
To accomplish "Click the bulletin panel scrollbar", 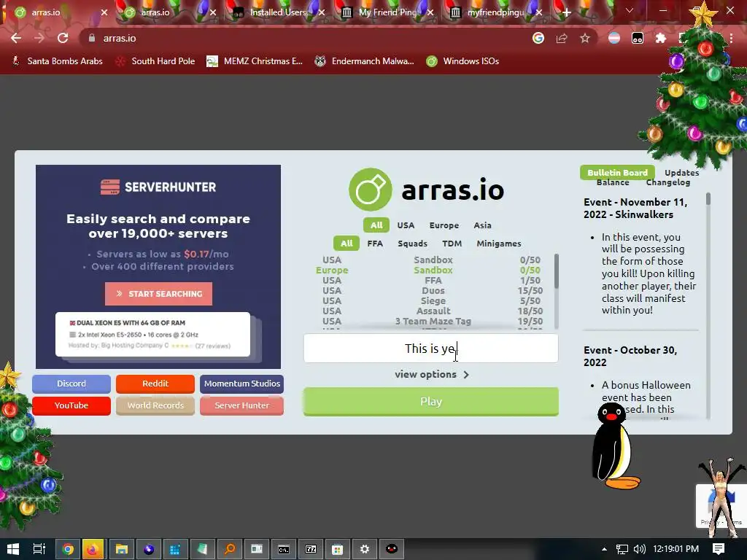I will pyautogui.click(x=708, y=199).
